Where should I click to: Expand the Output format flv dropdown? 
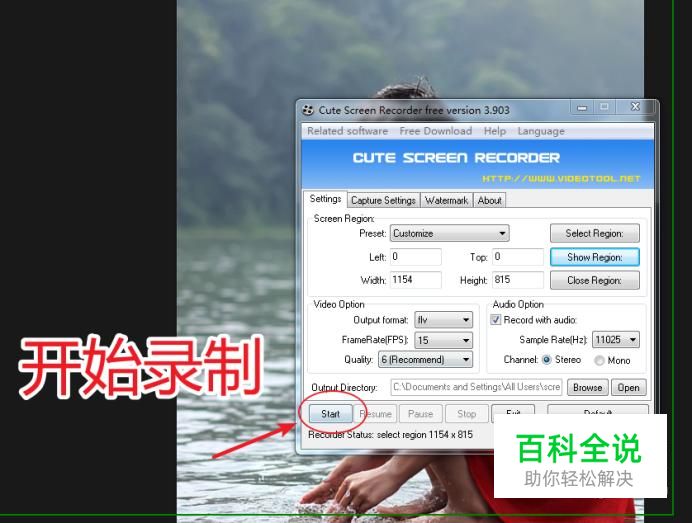click(443, 320)
